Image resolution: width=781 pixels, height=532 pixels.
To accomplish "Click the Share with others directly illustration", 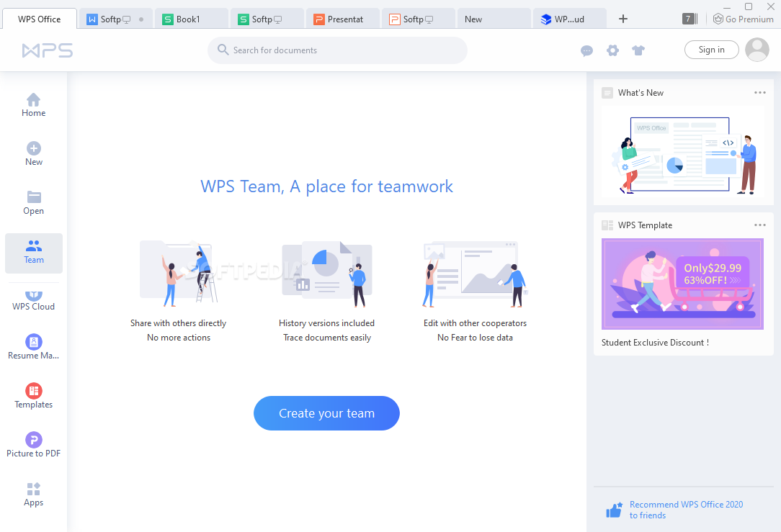I will 179,273.
